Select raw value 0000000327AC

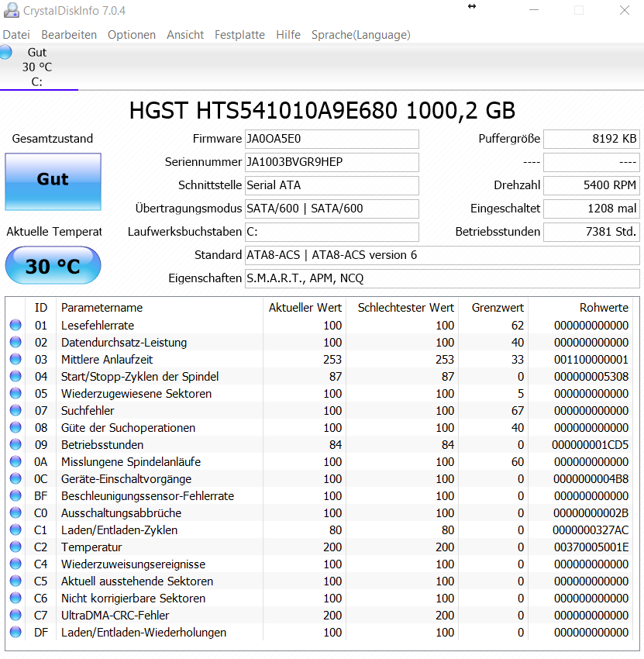(591, 530)
